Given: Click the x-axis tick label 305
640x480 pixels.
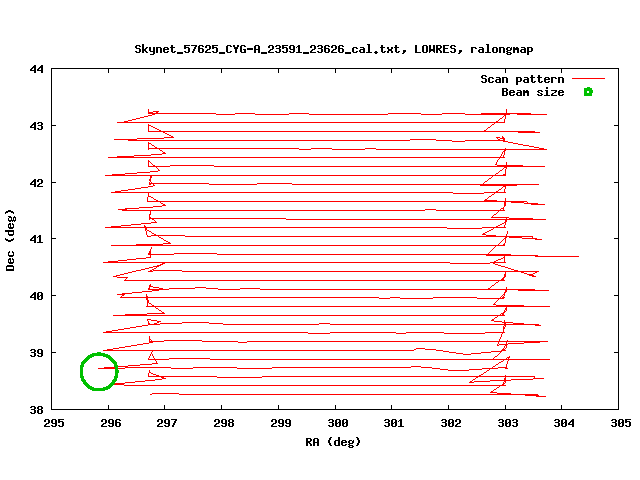Looking at the screenshot, I should point(621,423).
